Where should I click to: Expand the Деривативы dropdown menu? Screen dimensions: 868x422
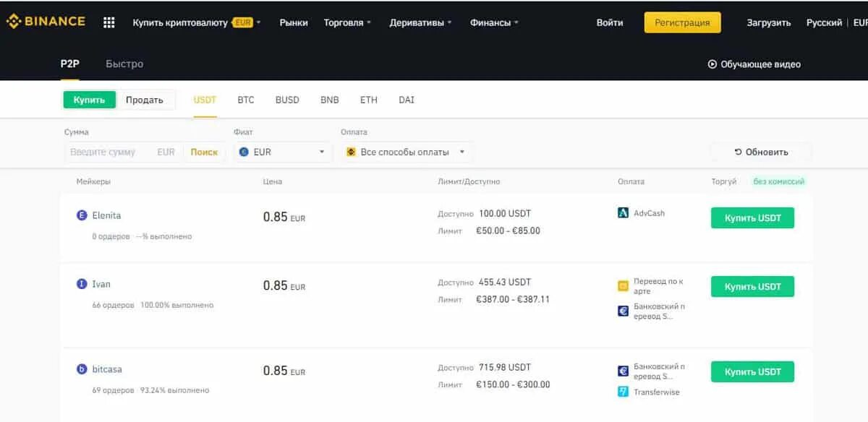click(x=420, y=22)
